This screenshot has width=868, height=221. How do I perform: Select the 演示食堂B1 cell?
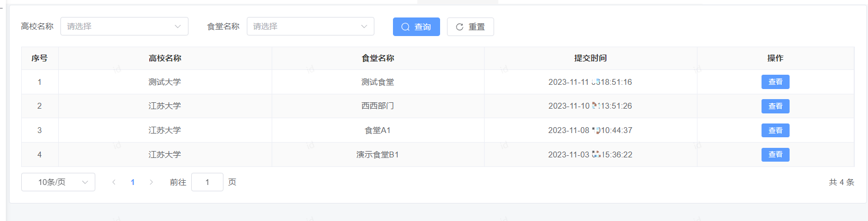(378, 155)
